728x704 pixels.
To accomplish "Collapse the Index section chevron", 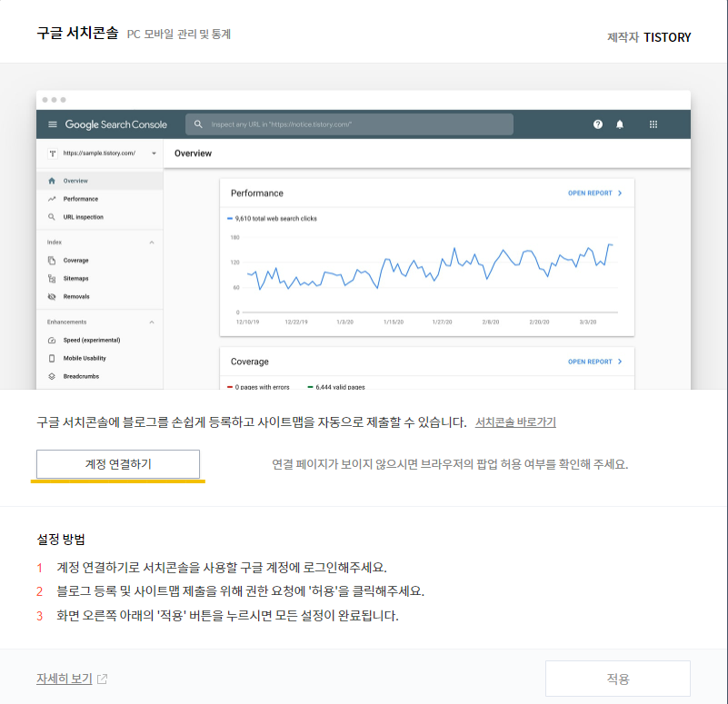I will [x=152, y=243].
